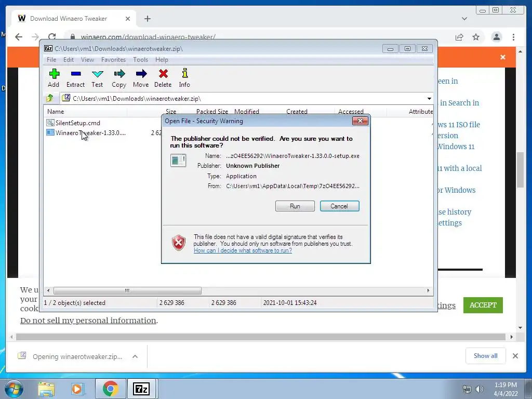This screenshot has width=532, height=399.
Task: Click Run in the Security Warning dialog
Action: click(295, 206)
